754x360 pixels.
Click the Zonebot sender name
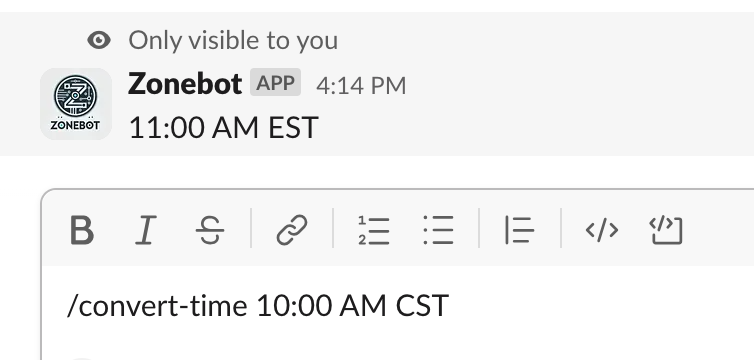tap(185, 84)
